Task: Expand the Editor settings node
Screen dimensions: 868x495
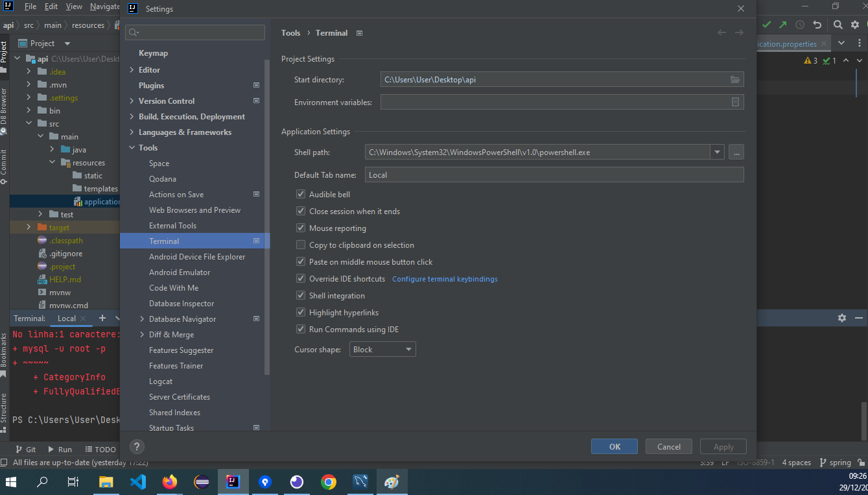Action: pyautogui.click(x=132, y=70)
